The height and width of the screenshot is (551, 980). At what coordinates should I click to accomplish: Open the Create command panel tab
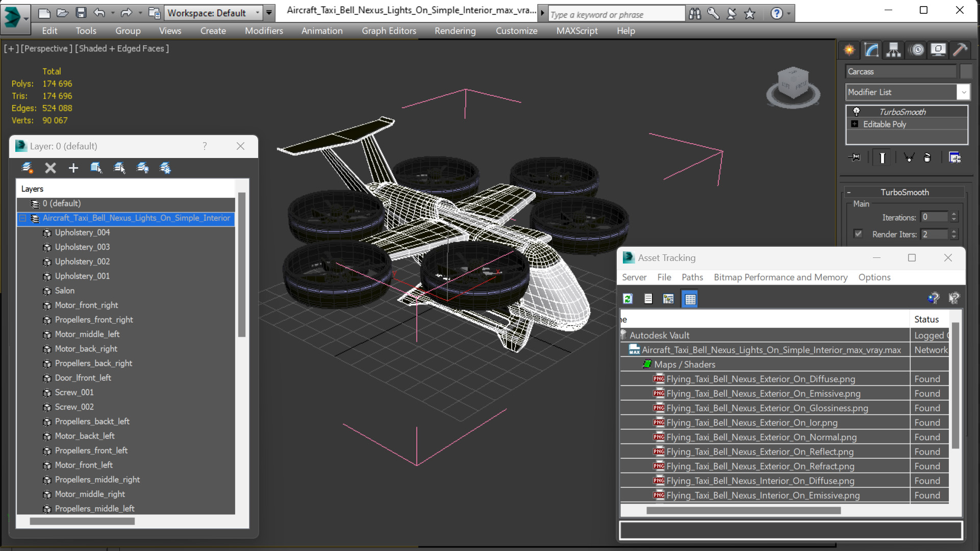[x=849, y=50]
